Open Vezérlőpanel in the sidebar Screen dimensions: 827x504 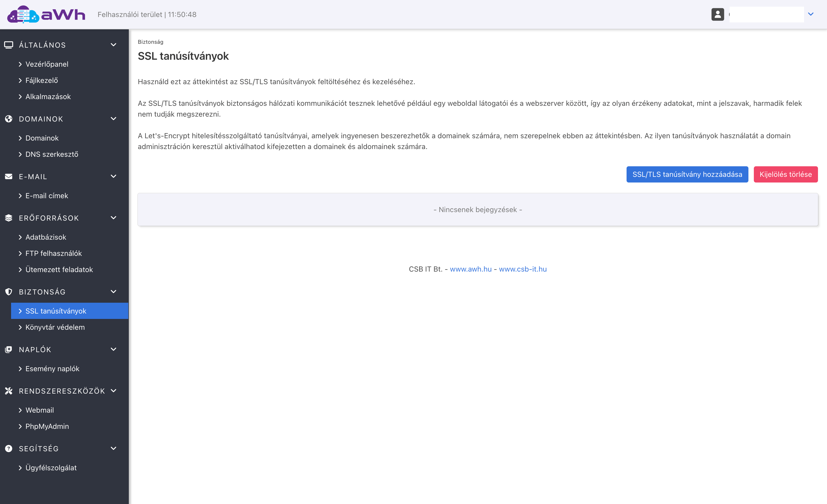[x=70, y=64]
